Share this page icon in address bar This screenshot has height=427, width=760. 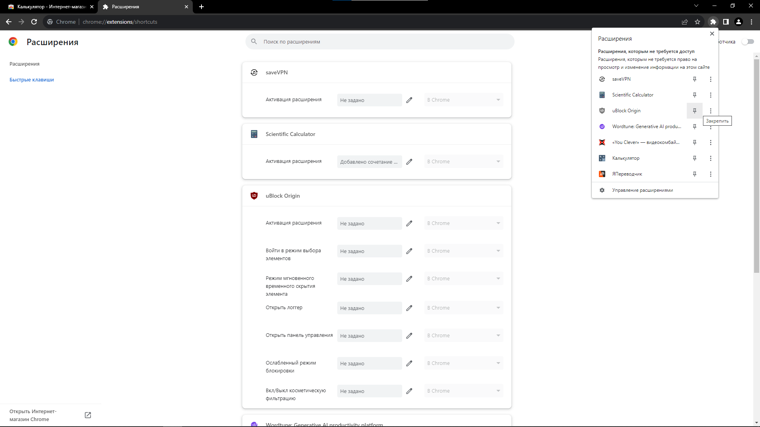click(684, 22)
